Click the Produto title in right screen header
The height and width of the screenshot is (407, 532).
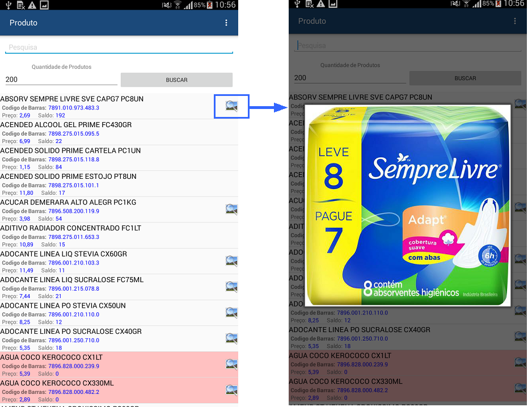coord(312,21)
